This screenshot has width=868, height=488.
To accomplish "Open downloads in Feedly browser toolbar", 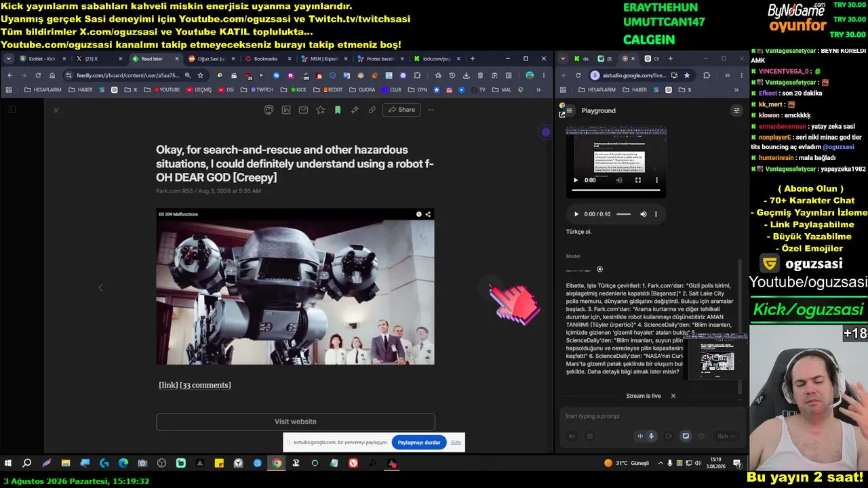I will (466, 75).
